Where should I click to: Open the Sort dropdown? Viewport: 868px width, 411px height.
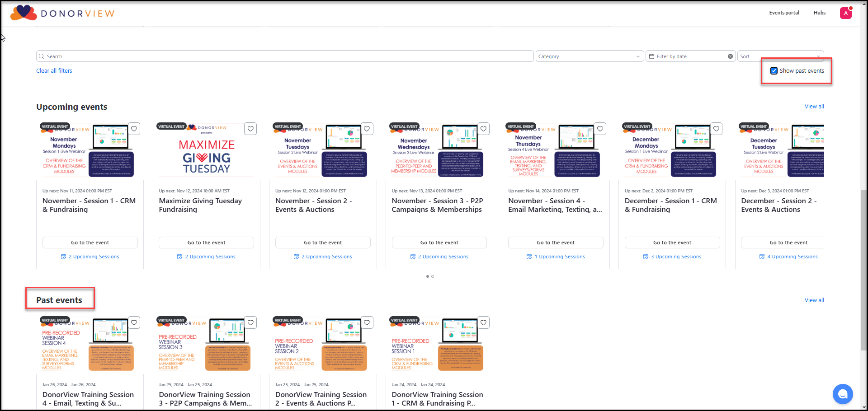pos(781,56)
